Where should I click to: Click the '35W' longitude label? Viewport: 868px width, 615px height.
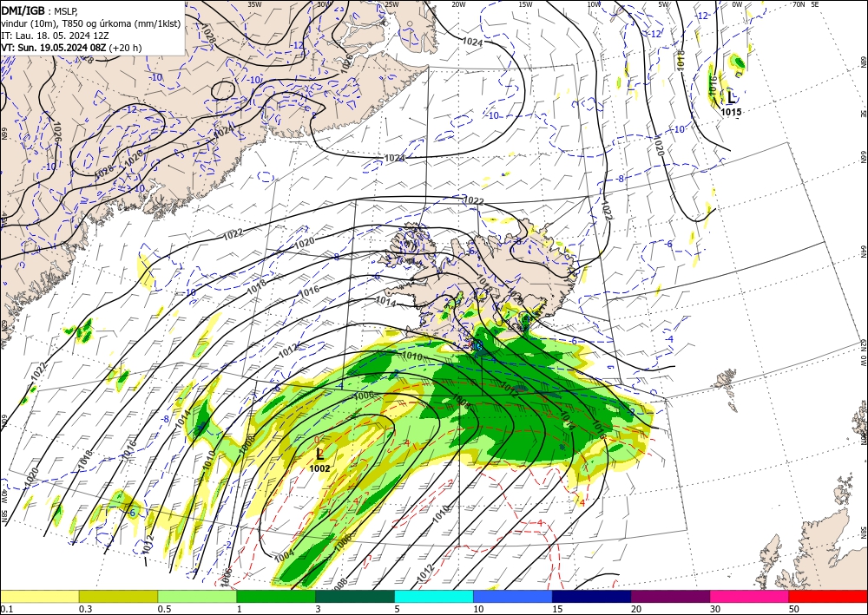(x=254, y=4)
